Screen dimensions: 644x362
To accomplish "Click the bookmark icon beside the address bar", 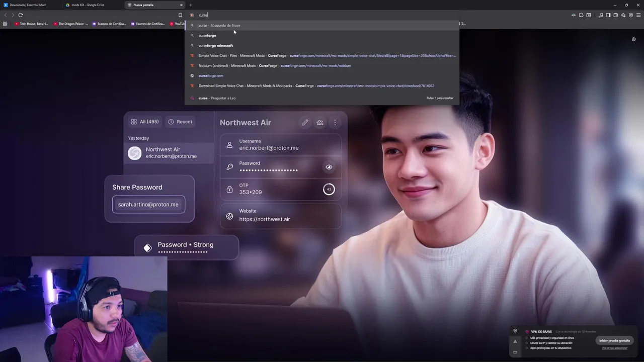I will tap(180, 15).
